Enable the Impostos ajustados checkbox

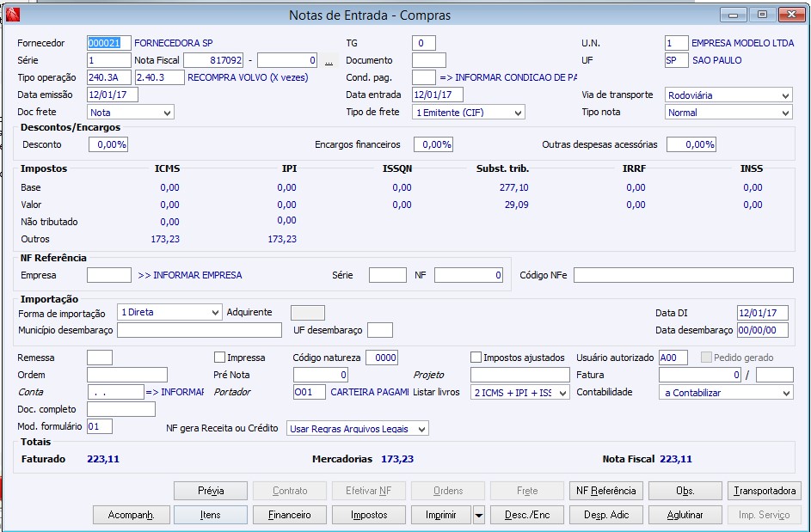pyautogui.click(x=476, y=358)
